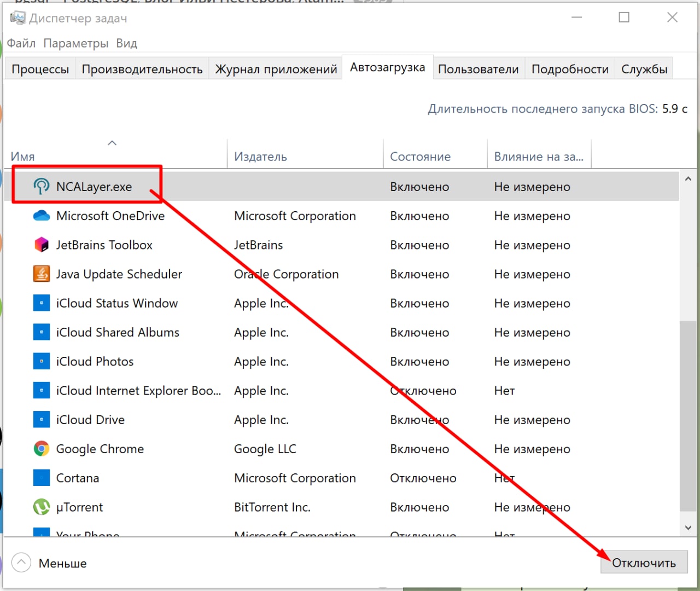The height and width of the screenshot is (591, 700).
Task: Switch to the Службы tab
Action: click(644, 69)
